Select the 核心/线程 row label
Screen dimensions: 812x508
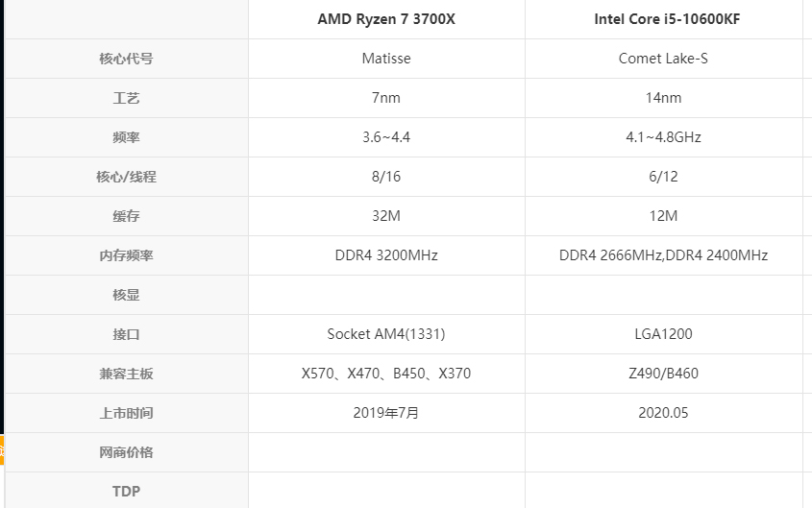tap(126, 177)
